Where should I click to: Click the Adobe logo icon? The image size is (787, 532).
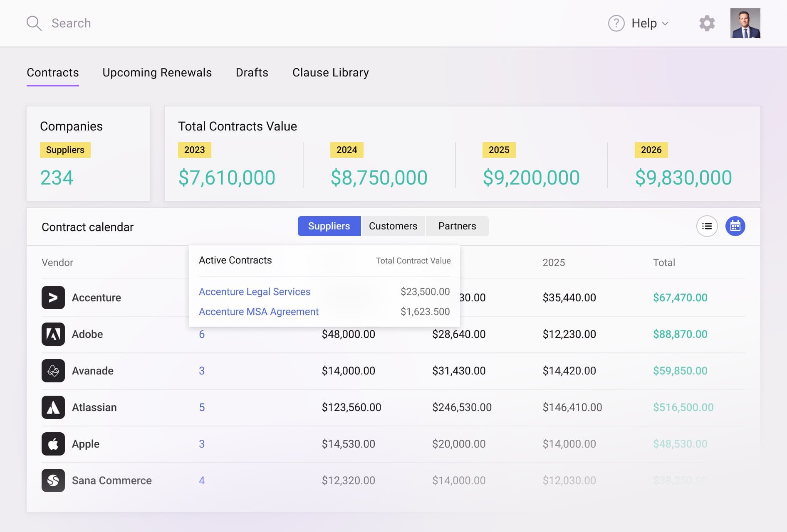click(53, 334)
